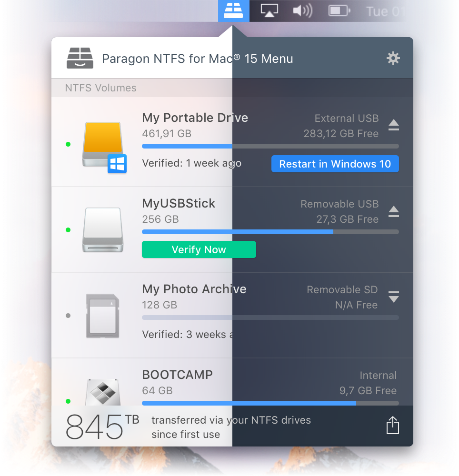Viewport: 459px width, 476px height.
Task: Select the BOOTCAMP volume name
Action: 177,375
